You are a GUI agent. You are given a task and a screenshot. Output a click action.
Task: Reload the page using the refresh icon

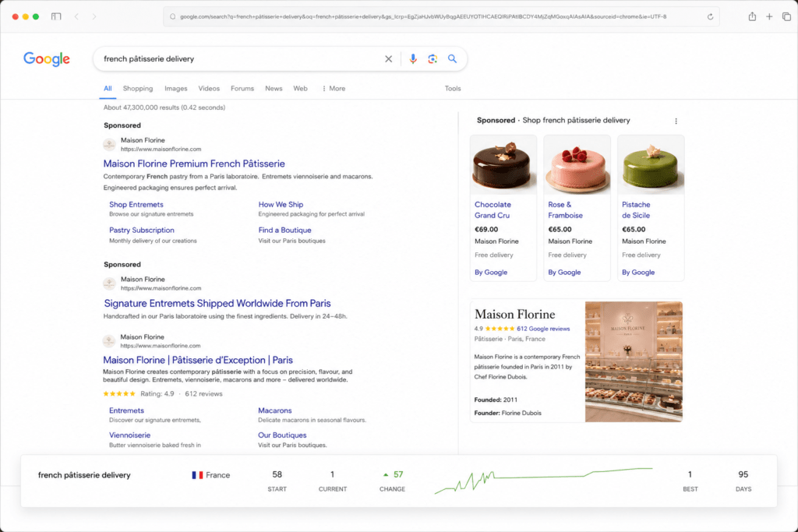[x=710, y=17]
